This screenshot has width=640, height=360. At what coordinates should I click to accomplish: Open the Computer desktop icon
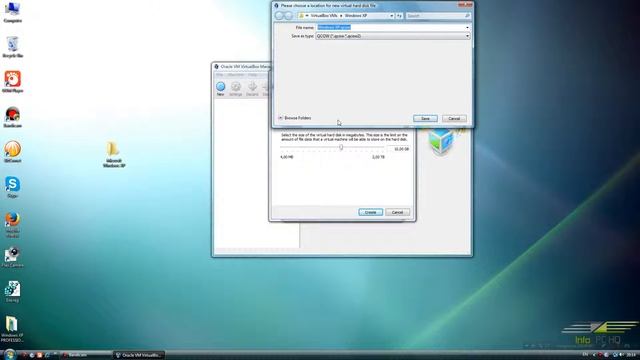(12, 12)
